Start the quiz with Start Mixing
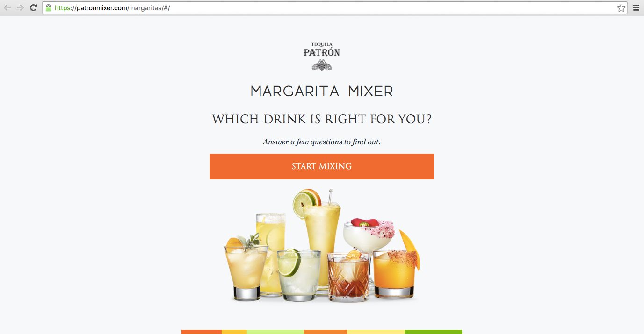Screen dimensions: 644x334 322,166
